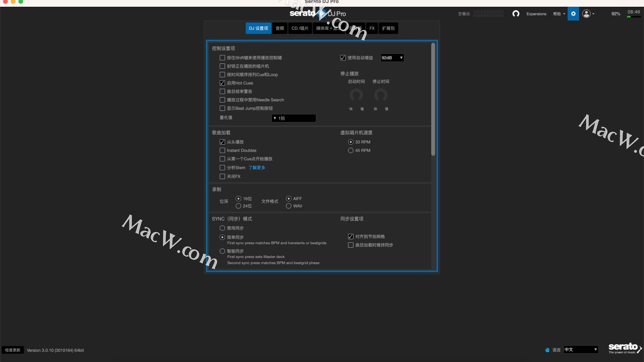
Task: Click the headphone icon in top bar
Action: (x=516, y=14)
